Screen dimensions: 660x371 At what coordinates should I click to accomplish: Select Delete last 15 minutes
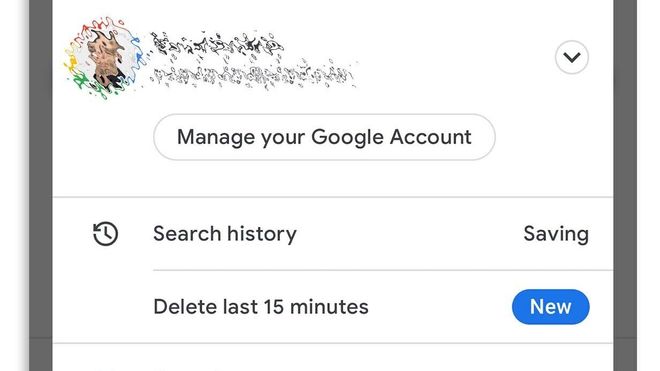[333, 307]
